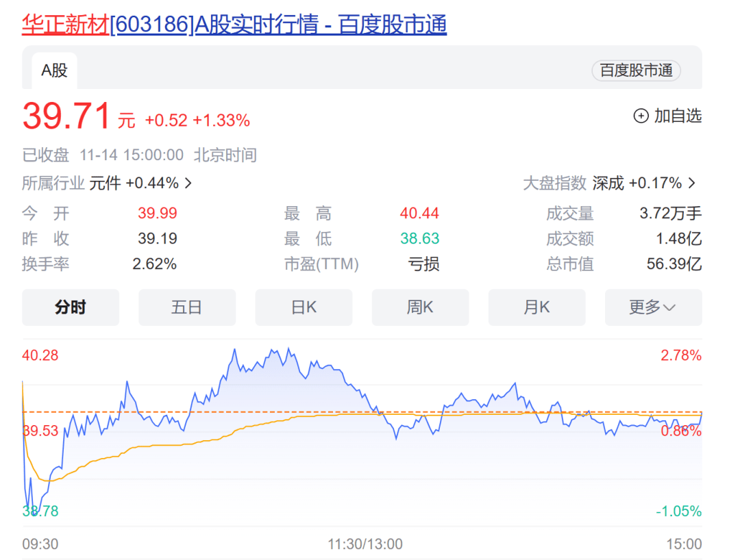Click the 09:30 opening time axis label
This screenshot has height=560, width=740.
40,544
